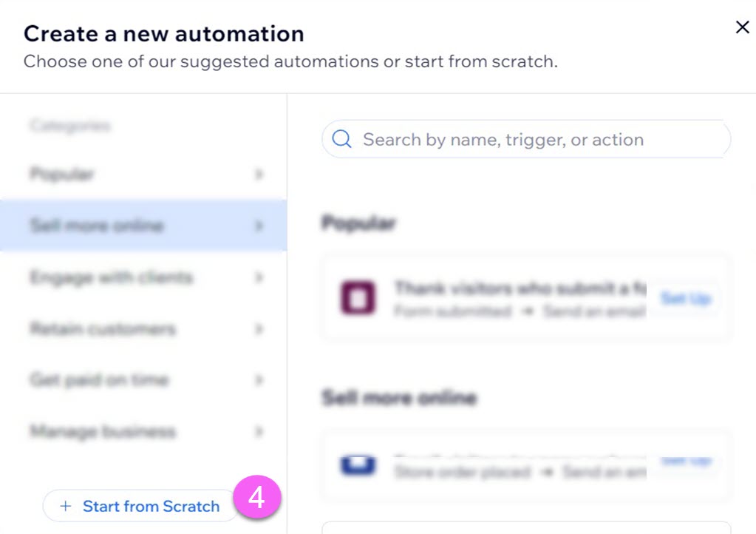This screenshot has height=534, width=756.
Task: Choose the Retain customers category
Action: pyautogui.click(x=143, y=329)
